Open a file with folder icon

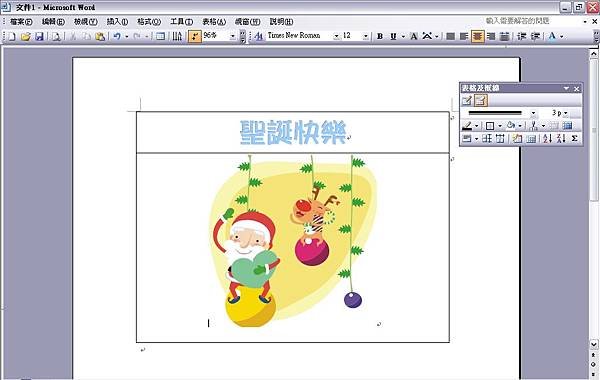26,36
